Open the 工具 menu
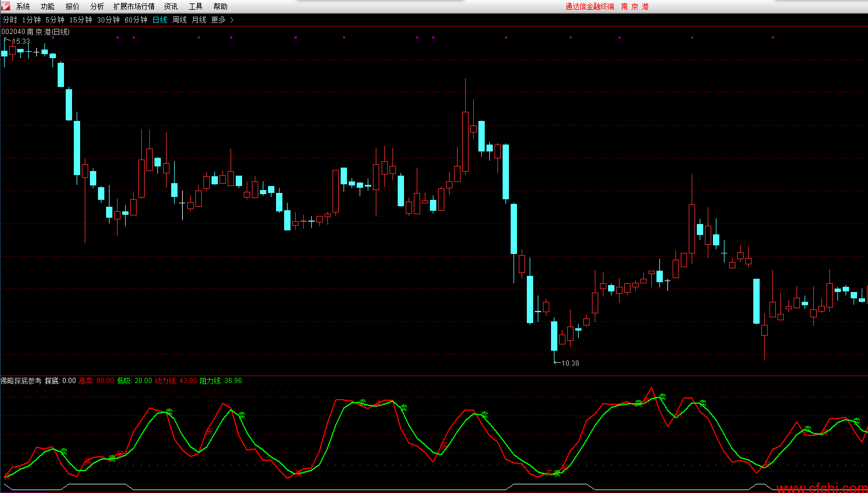Screen dimensions: 868x493 point(196,6)
